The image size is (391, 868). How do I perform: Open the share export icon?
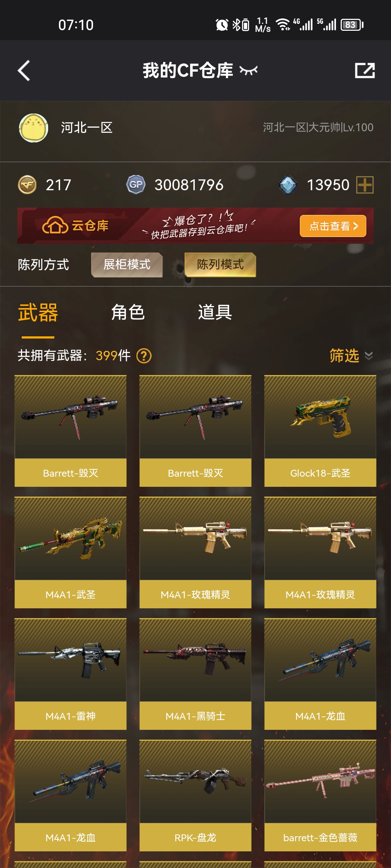[365, 71]
